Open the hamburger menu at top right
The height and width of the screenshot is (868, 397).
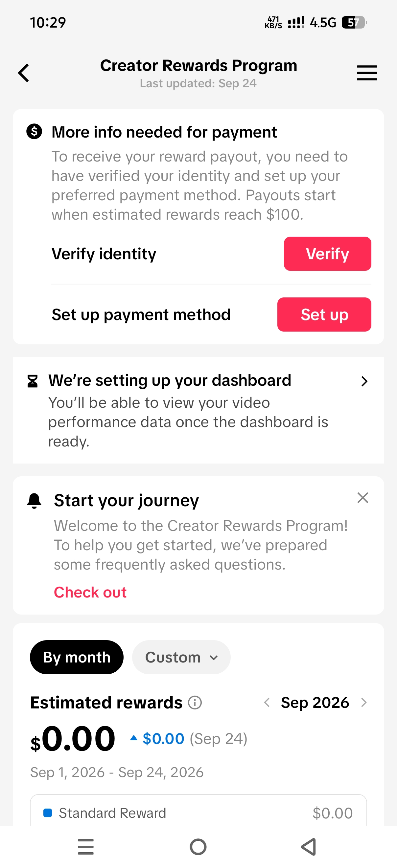(367, 73)
